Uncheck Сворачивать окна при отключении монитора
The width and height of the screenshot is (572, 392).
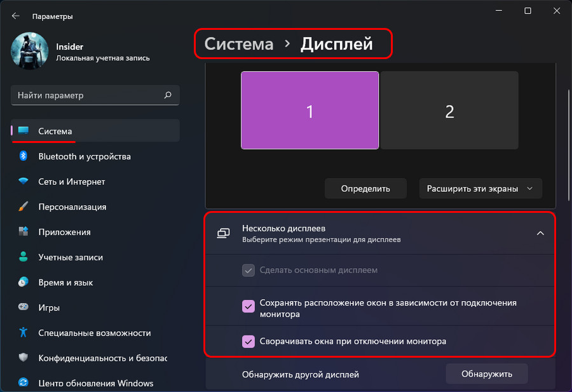coord(247,342)
